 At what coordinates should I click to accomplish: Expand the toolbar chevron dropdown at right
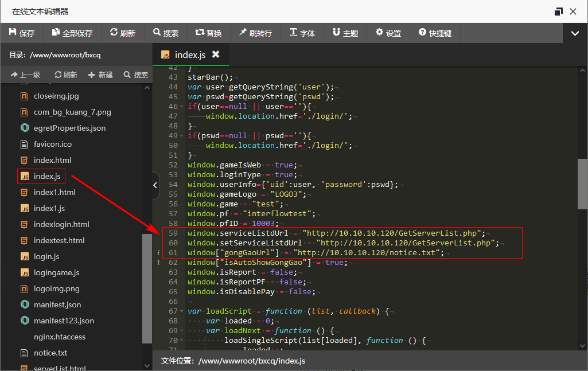point(575,33)
